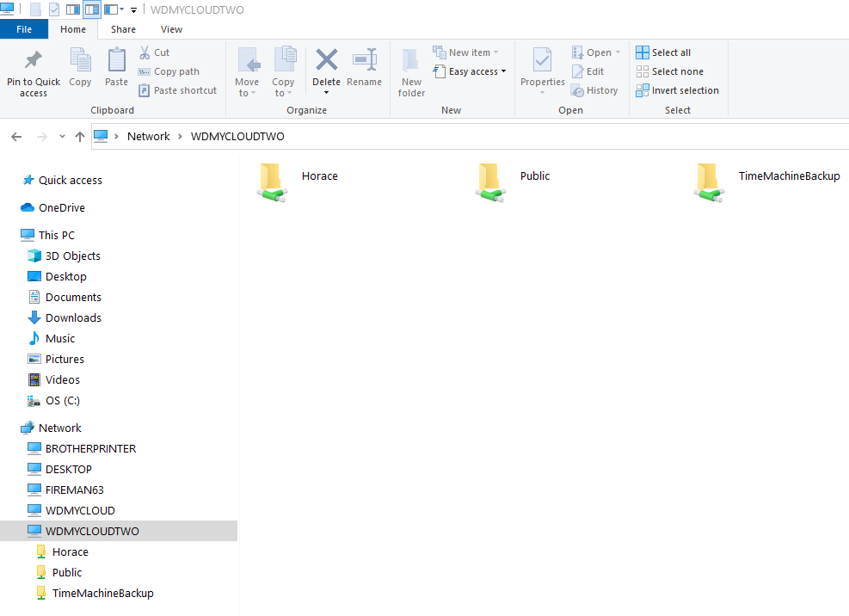The height and width of the screenshot is (616, 849).
Task: Select TimeMachineBackup in sidebar tree
Action: [x=102, y=594]
